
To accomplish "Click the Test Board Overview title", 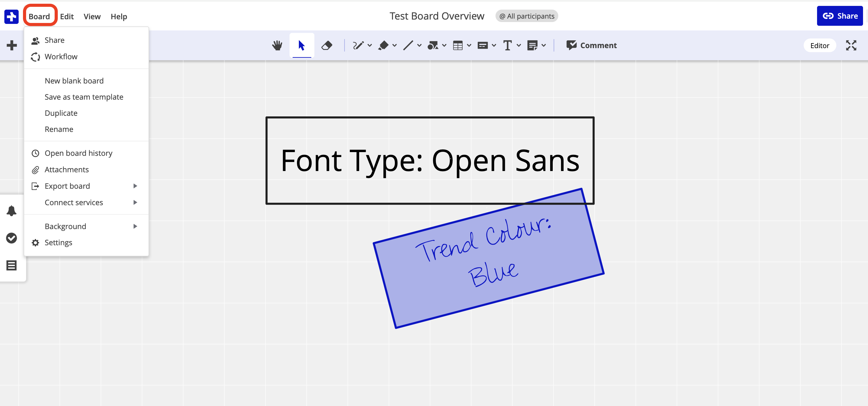I will [437, 16].
